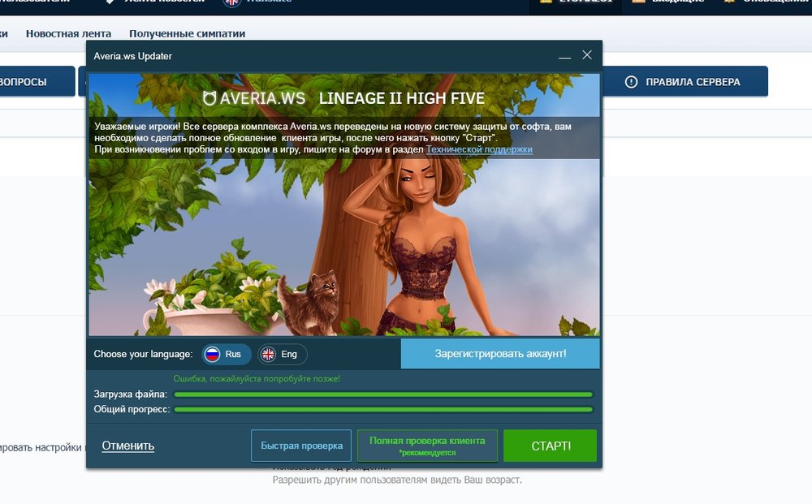Open the Новостная лента tab
Viewport: 812px width, 504px height.
tap(68, 34)
